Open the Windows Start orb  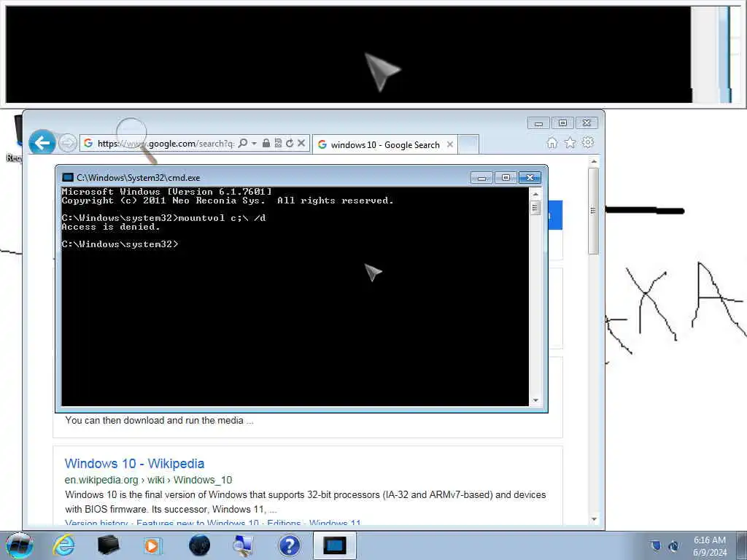pos(20,545)
